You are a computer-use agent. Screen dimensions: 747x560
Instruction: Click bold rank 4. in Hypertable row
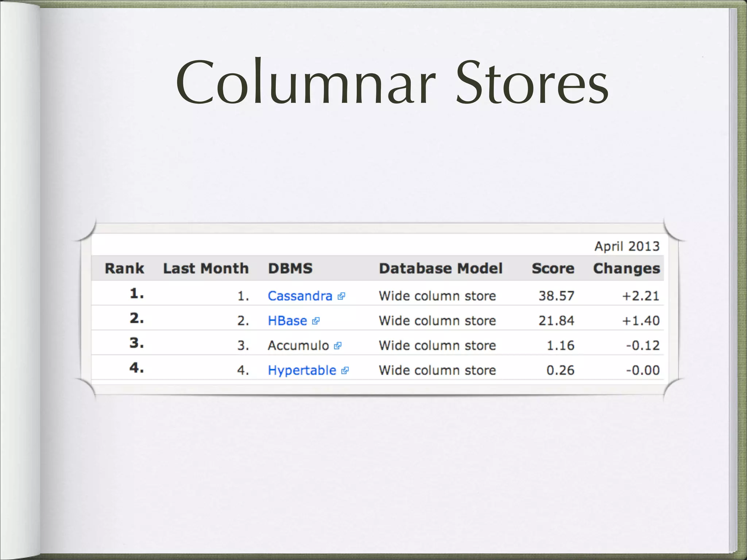pyautogui.click(x=137, y=368)
